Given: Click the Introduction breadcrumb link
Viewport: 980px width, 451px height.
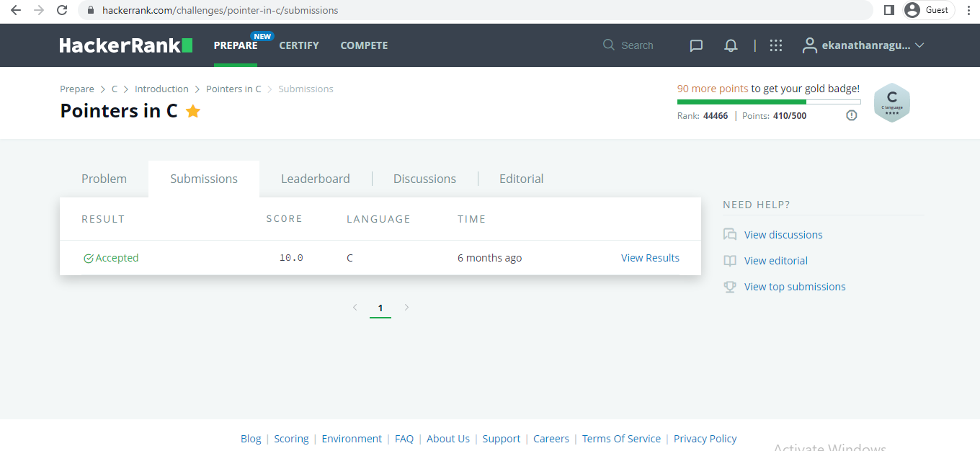Looking at the screenshot, I should pos(161,89).
